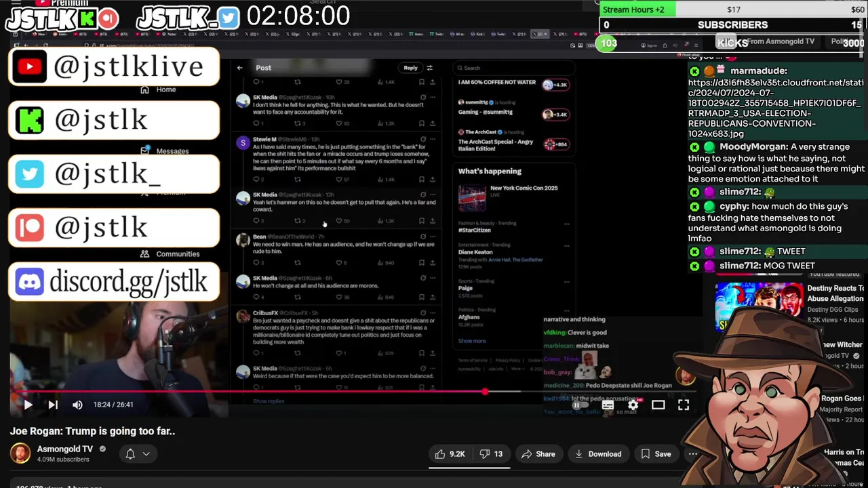Like SK Media's 10h reply
Screen dimensions: 868x488
coord(339,123)
